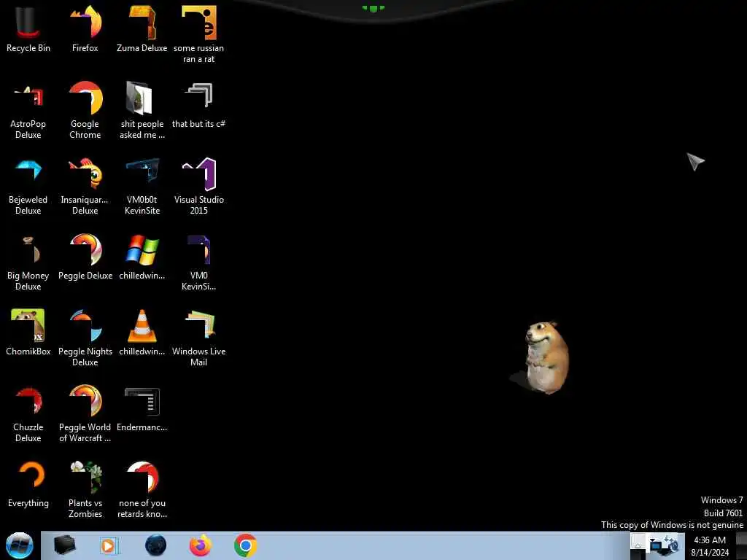Select the Windows Live Mail shortcut
The width and height of the screenshot is (747, 560).
[198, 338]
